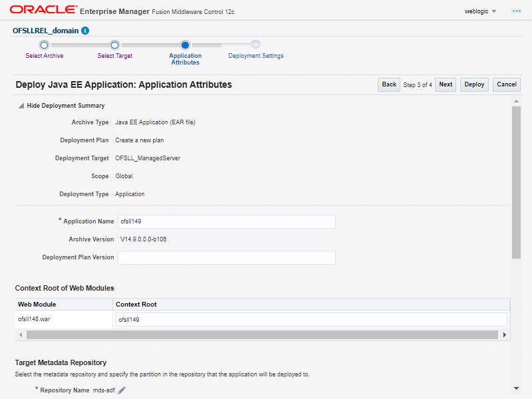Click the Target Metadata Repository heading
The image size is (532, 399).
[x=61, y=362]
